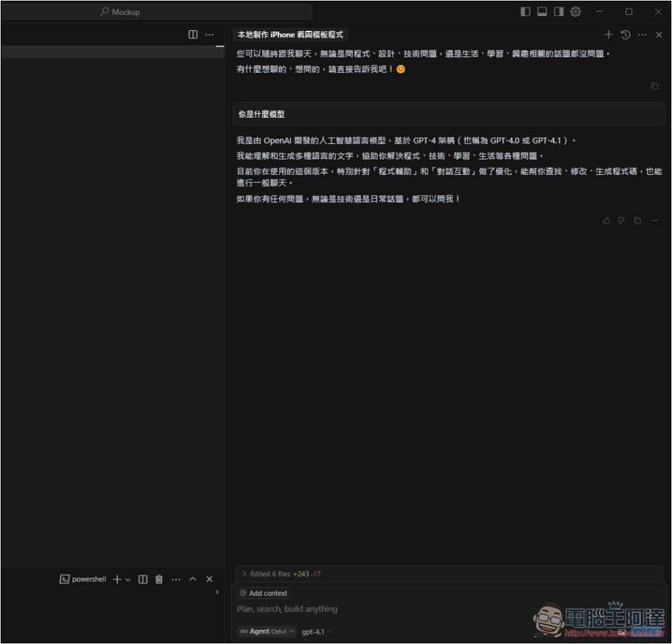The image size is (672, 644).
Task: Open chat history with the clock icon
Action: [625, 35]
